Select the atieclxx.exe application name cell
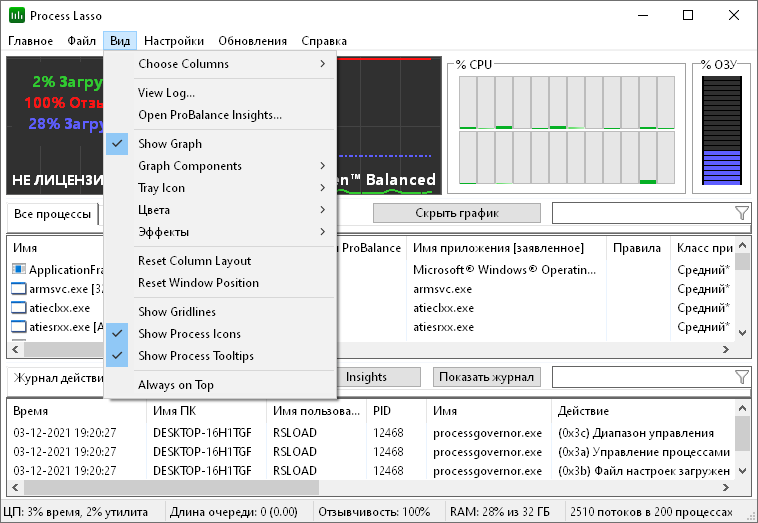The width and height of the screenshot is (758, 523). pyautogui.click(x=443, y=308)
